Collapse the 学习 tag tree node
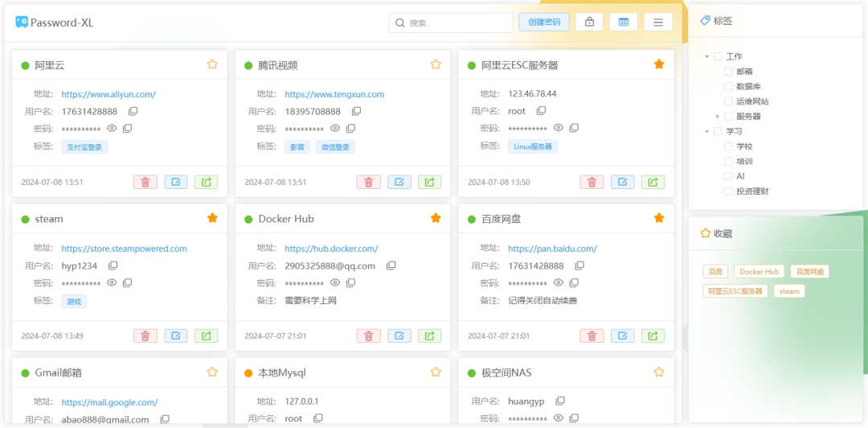The width and height of the screenshot is (868, 428). tap(707, 131)
